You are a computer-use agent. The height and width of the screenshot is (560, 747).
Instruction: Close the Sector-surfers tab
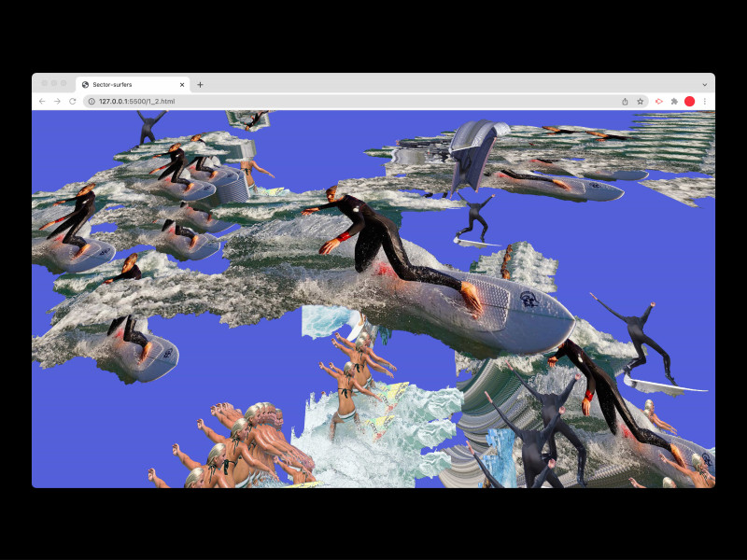point(182,84)
